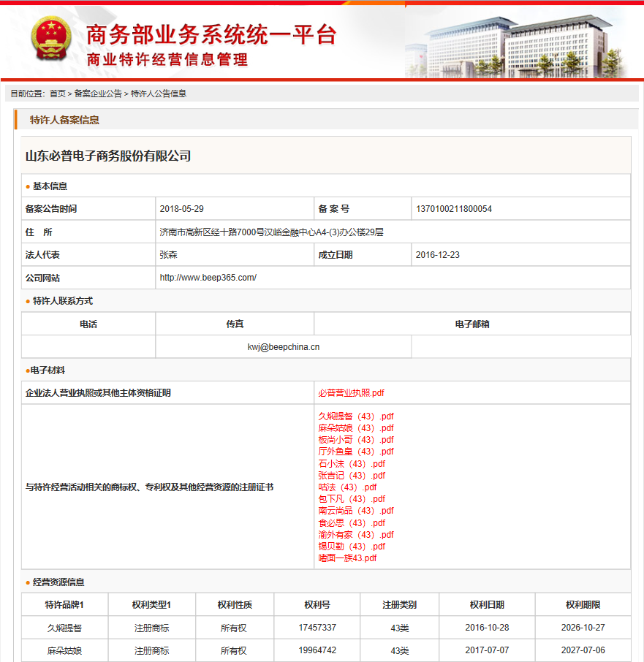Click the 经营资源信息 section header

[58, 582]
